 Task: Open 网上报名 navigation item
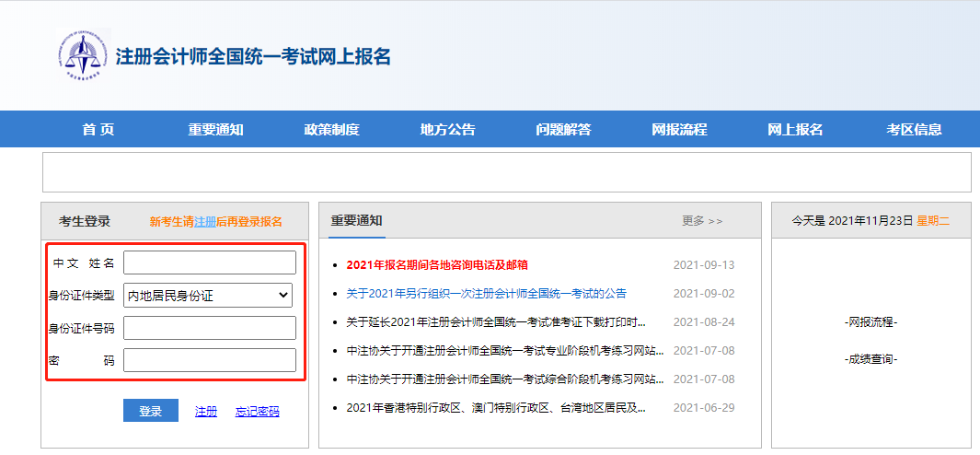tap(795, 130)
